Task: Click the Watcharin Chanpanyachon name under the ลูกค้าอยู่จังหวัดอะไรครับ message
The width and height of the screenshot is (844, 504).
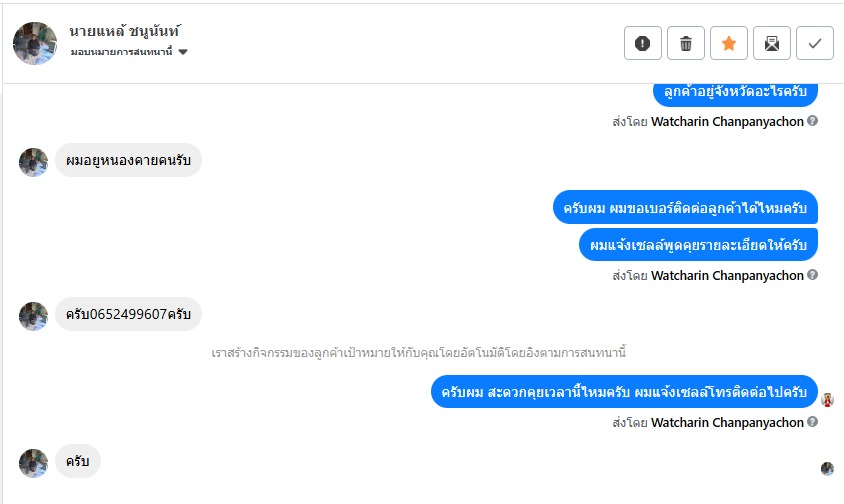Action: coord(727,121)
